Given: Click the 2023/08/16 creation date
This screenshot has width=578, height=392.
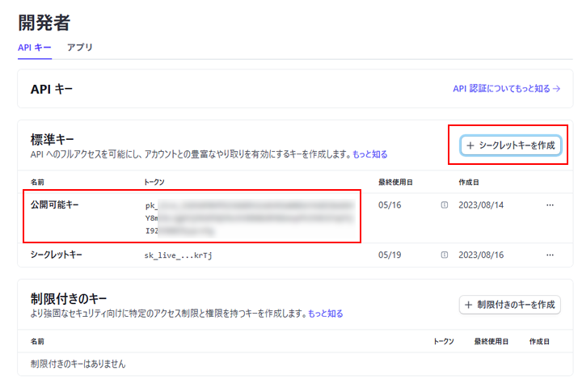Looking at the screenshot, I should coord(483,255).
